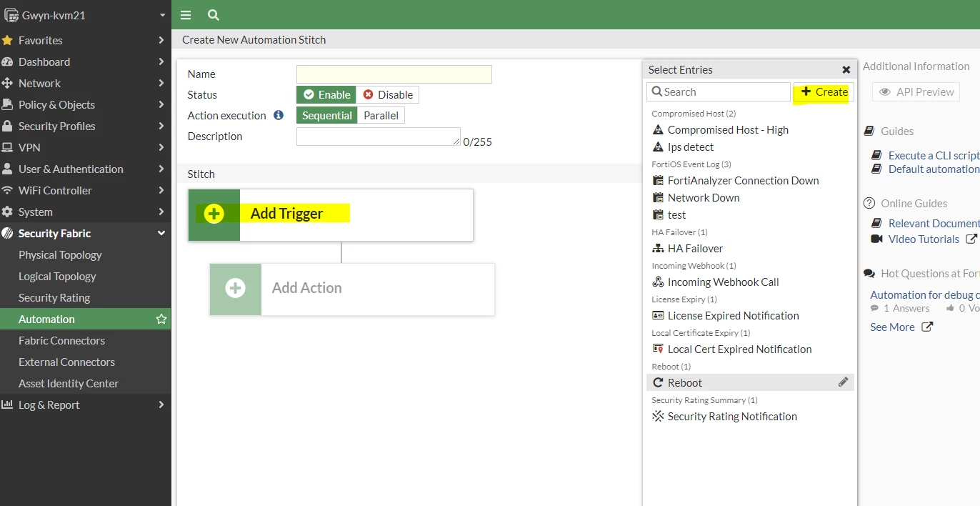Set Status to Disable
This screenshot has height=506, width=980.
[388, 95]
